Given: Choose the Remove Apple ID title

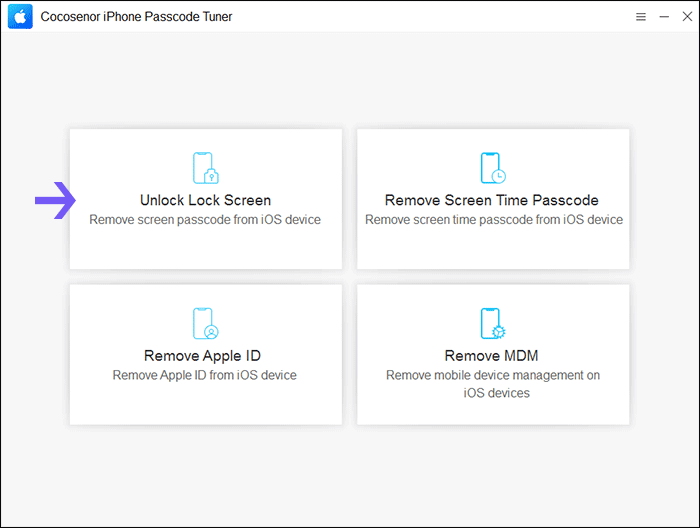Looking at the screenshot, I should pos(202,356).
